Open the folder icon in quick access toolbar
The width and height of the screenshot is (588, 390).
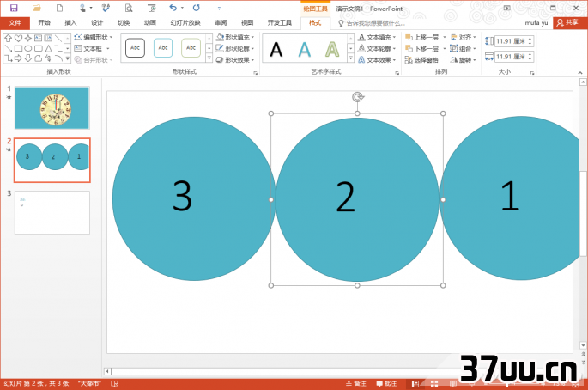click(37, 8)
